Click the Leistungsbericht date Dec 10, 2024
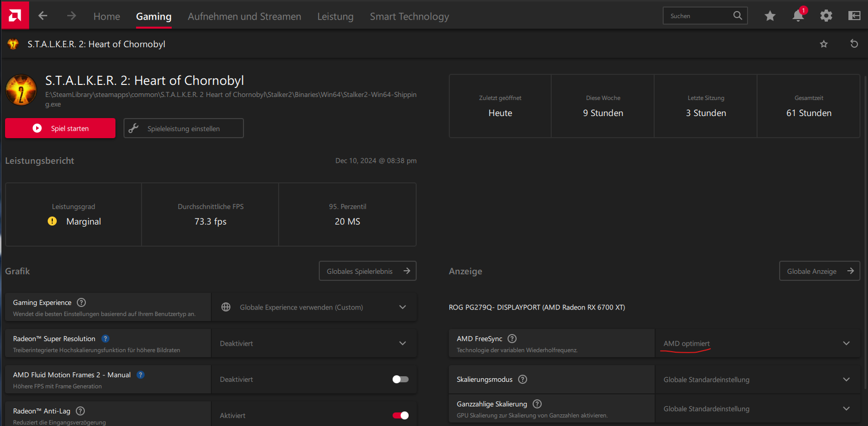This screenshot has width=868, height=426. point(376,161)
